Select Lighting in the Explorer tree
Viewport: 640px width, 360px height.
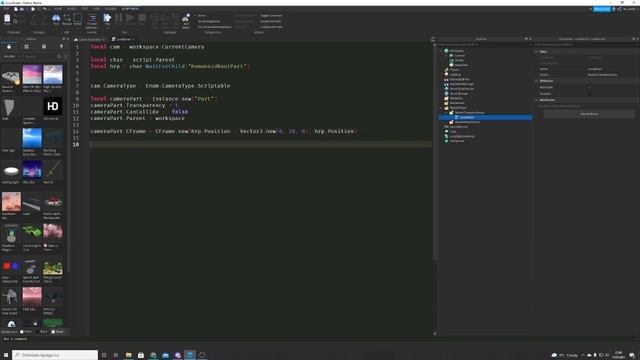(455, 75)
